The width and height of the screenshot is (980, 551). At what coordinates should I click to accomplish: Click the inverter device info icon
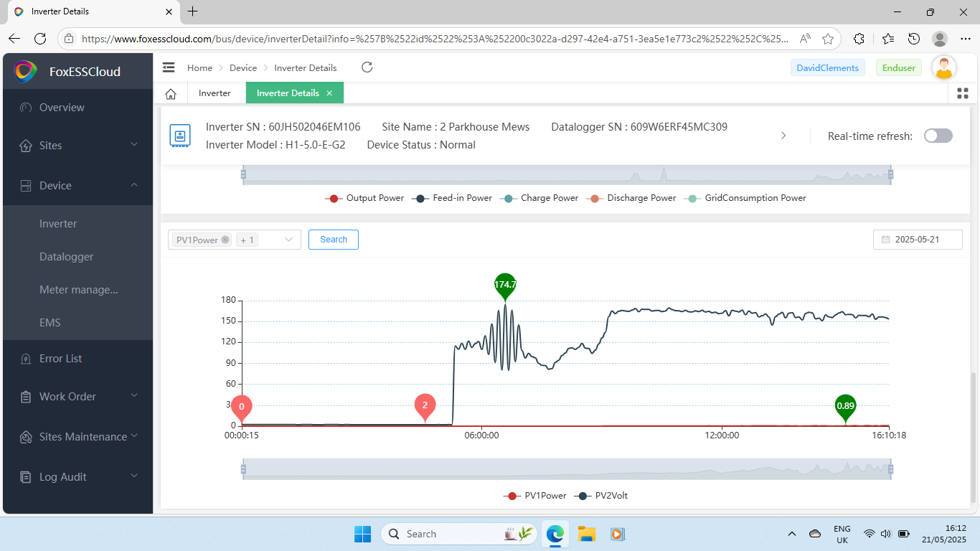(x=180, y=136)
